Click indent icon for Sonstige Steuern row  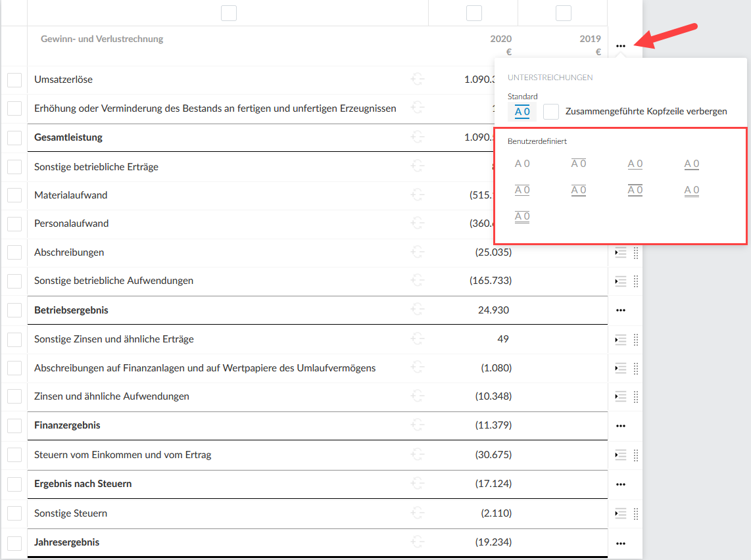click(x=621, y=513)
